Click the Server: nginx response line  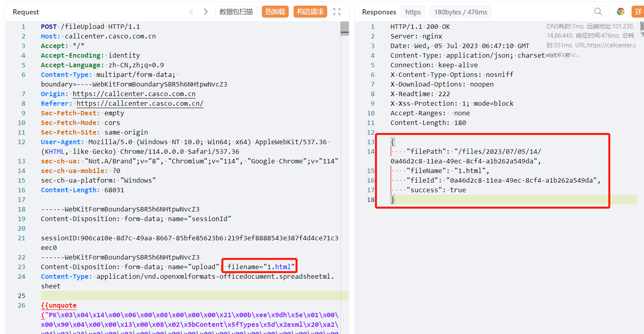coord(416,36)
